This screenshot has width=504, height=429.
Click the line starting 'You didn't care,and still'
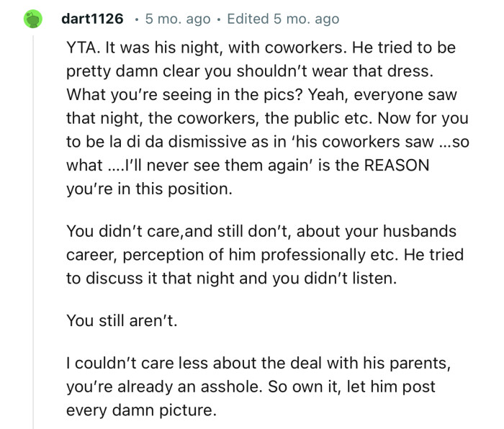point(259,232)
